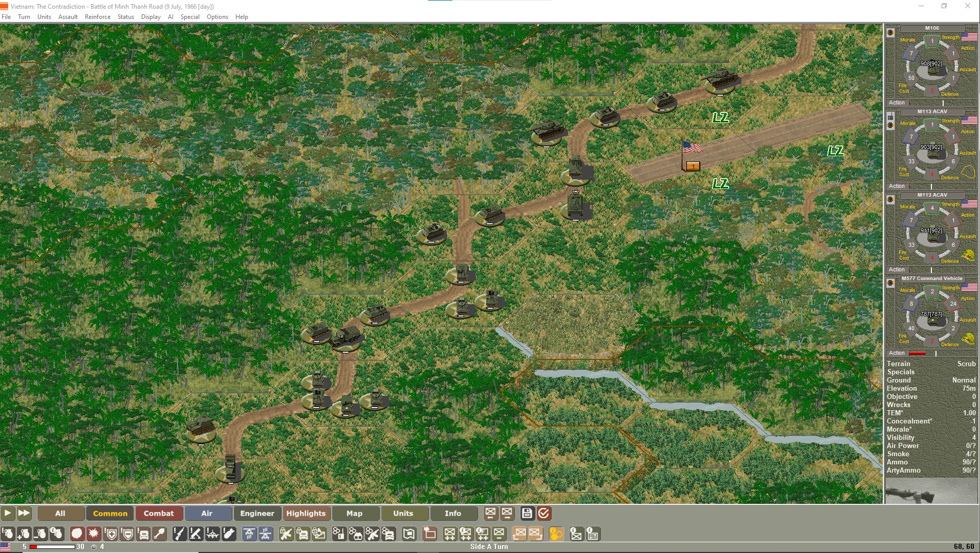Open the Status menu
Image resolution: width=980 pixels, height=553 pixels.
[x=126, y=17]
